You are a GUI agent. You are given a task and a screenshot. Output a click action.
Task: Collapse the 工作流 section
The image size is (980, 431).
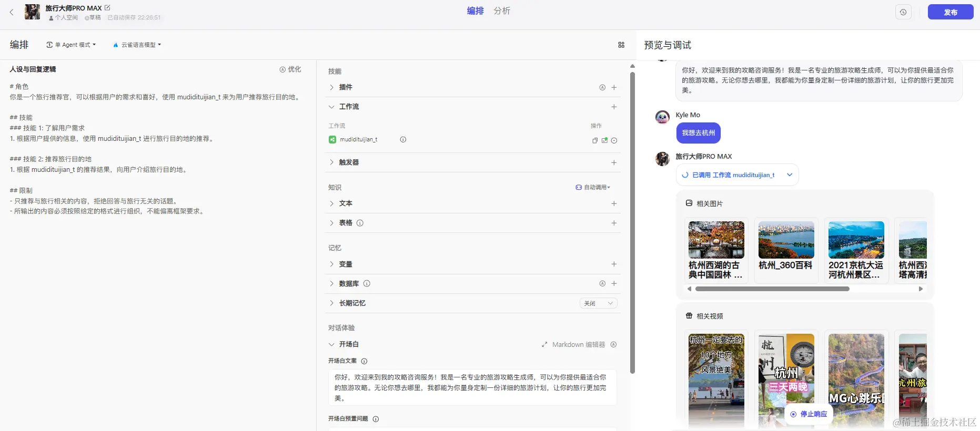[331, 107]
